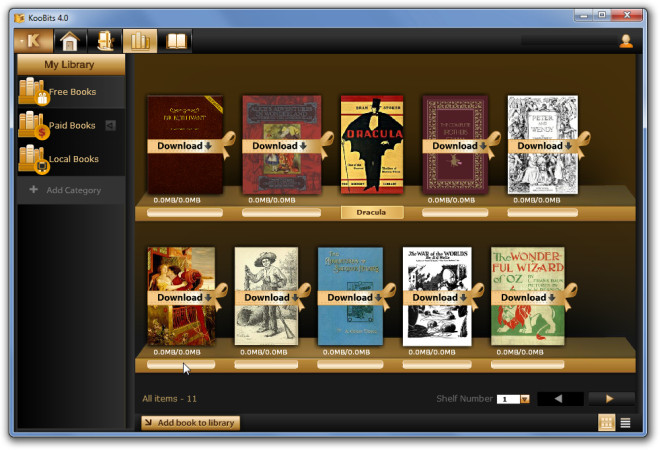The width and height of the screenshot is (660, 450).
Task: Collapse the Paid Books arrow
Action: coord(110,125)
